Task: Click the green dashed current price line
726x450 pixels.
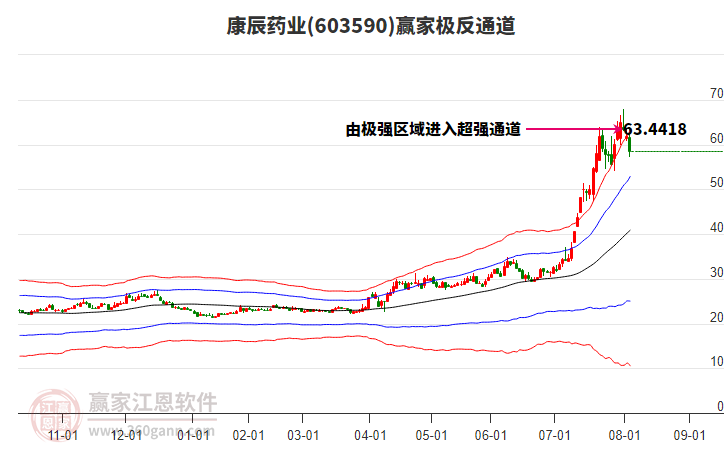Action: [678, 151]
